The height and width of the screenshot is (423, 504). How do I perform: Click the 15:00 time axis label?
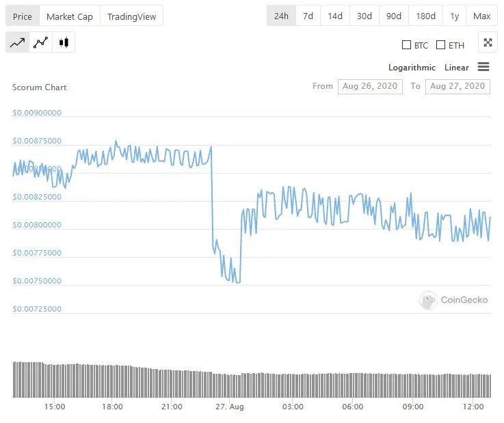coord(55,407)
